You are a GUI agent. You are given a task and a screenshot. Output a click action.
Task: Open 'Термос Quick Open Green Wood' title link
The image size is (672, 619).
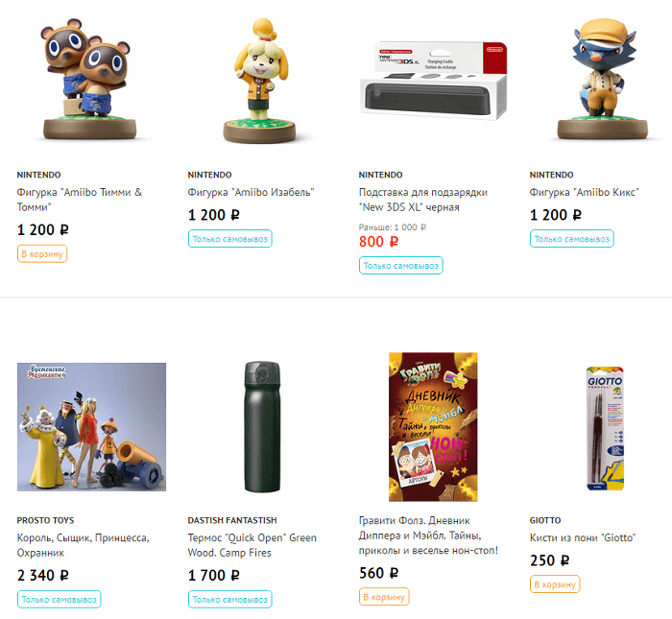252,545
